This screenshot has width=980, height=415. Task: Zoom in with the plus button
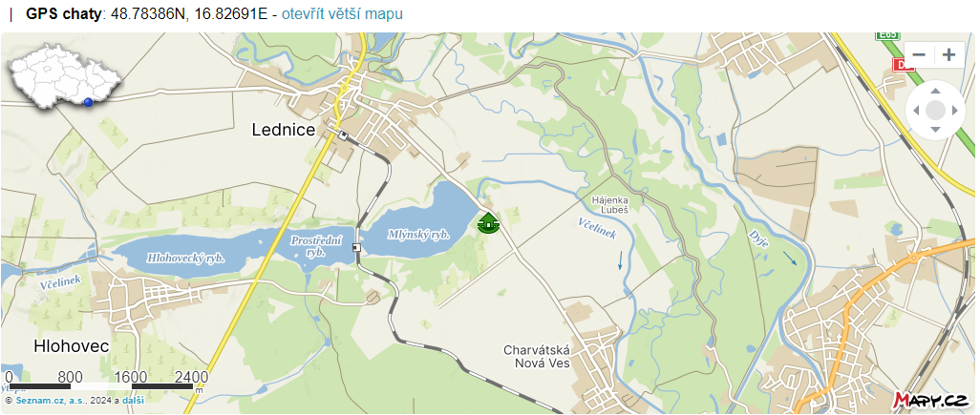(x=948, y=55)
